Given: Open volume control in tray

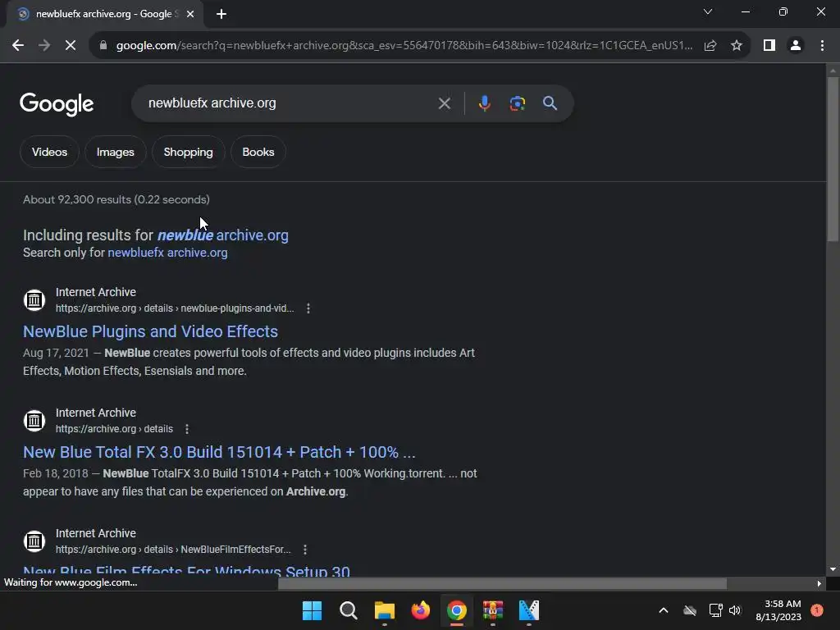Looking at the screenshot, I should (735, 610).
